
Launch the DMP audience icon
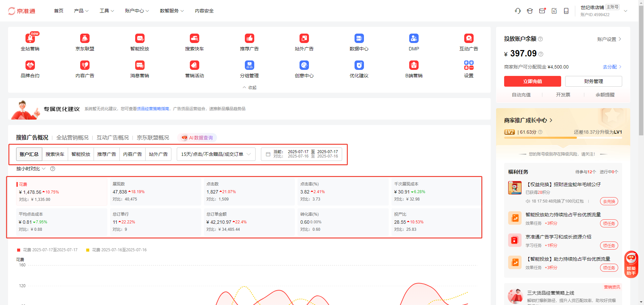click(414, 39)
